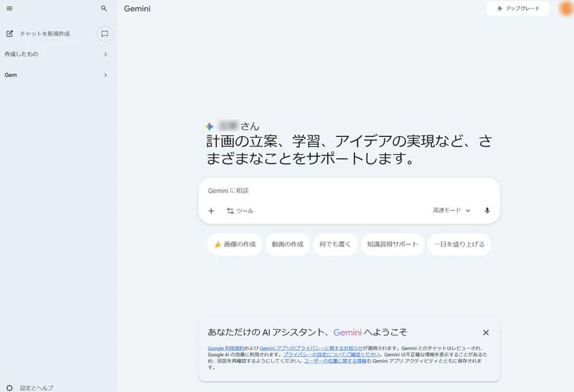
Task: Click the plus add-files icon
Action: 211,211
